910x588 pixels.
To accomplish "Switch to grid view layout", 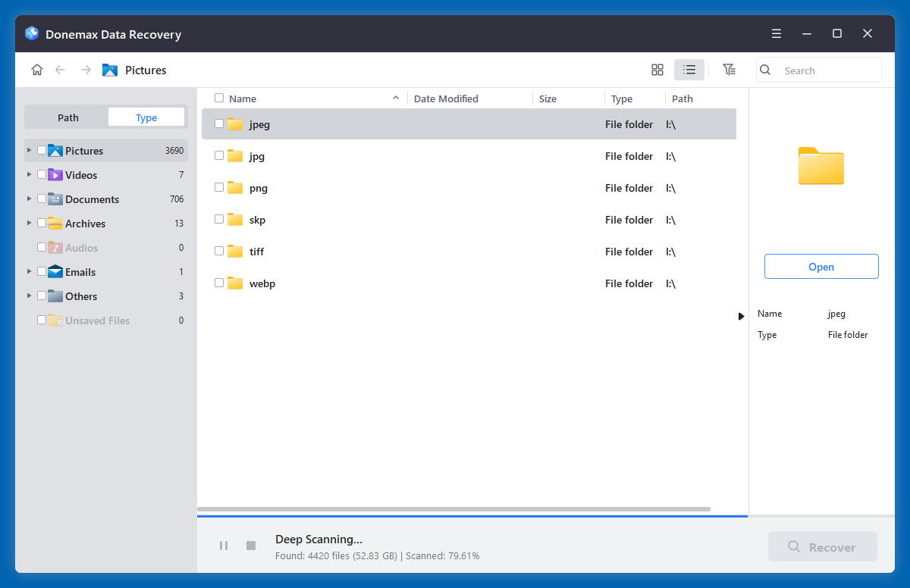I will click(657, 69).
